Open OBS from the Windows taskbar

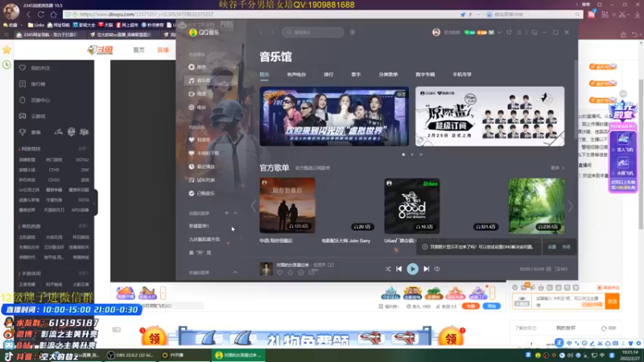(x=129, y=356)
